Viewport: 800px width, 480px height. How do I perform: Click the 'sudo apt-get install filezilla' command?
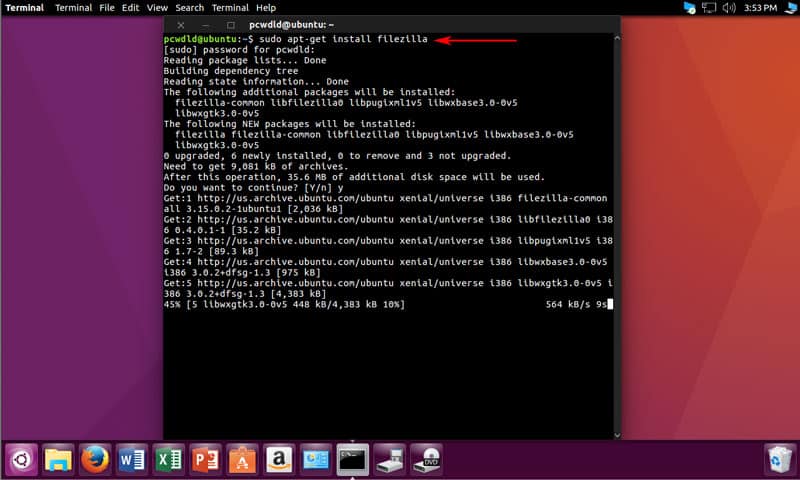pos(343,39)
